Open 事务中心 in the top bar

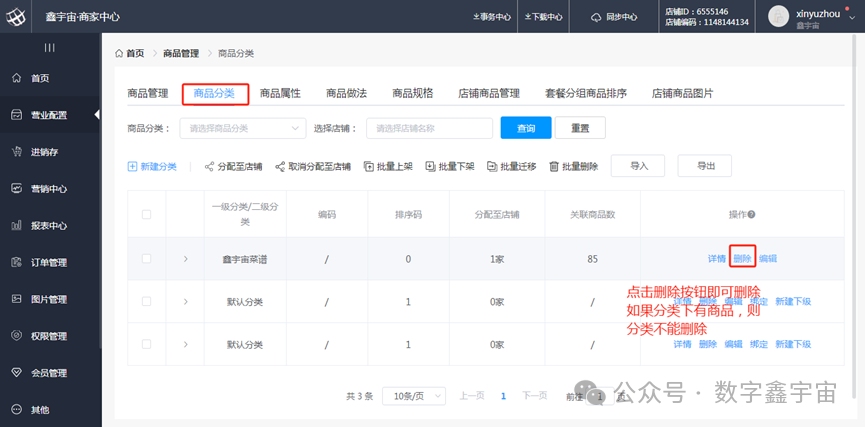492,17
